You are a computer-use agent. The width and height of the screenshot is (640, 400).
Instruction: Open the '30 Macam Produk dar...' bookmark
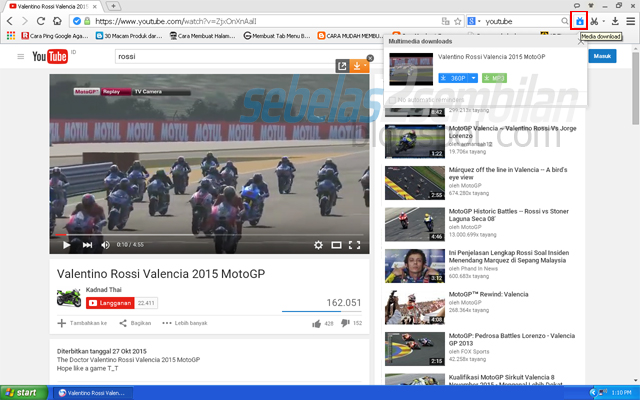coord(129,36)
